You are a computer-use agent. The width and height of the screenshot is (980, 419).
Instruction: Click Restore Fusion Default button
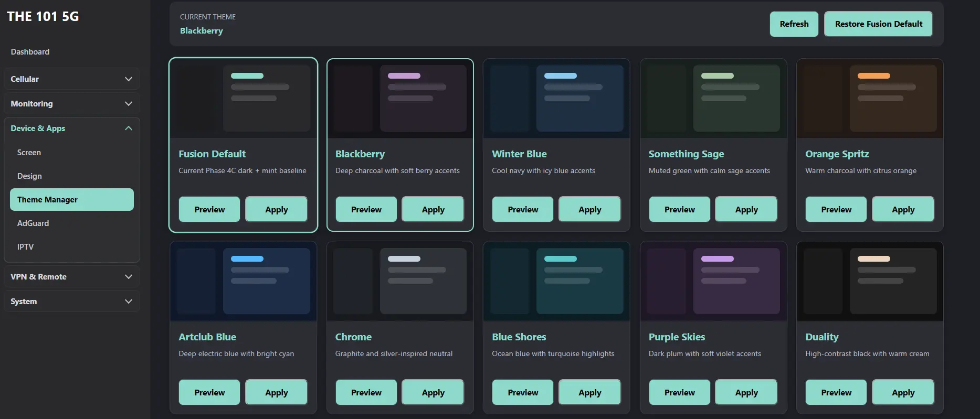tap(878, 24)
